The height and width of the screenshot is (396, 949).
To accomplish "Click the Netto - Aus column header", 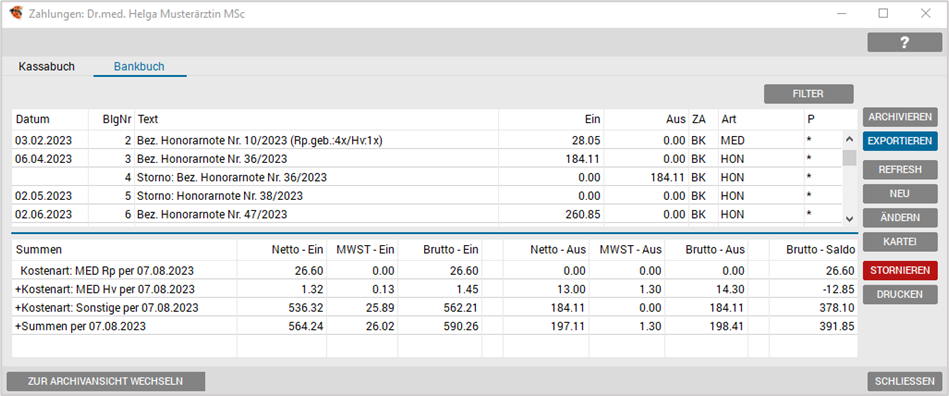I will coord(545,249).
